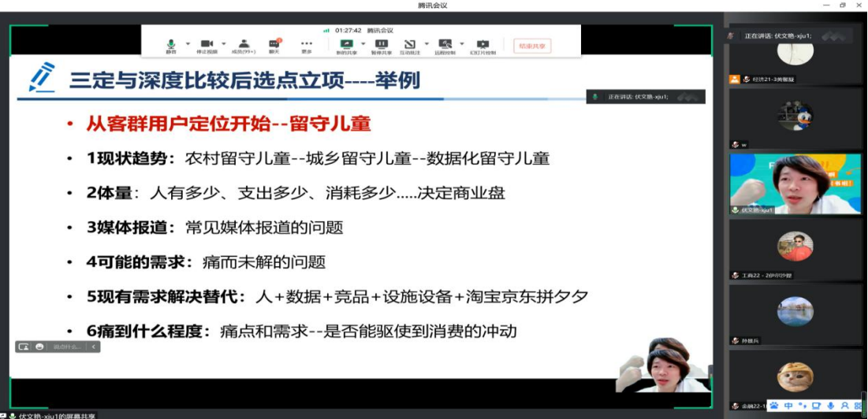The image size is (868, 419).
Task: Click the red 结束共享 button
Action: 532,46
